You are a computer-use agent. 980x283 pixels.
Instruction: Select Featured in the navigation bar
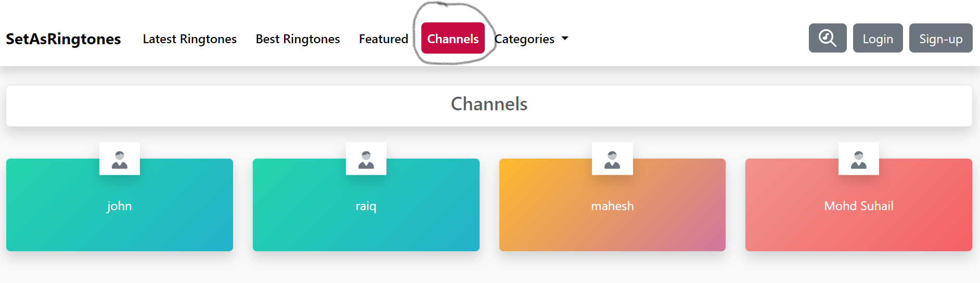point(383,39)
